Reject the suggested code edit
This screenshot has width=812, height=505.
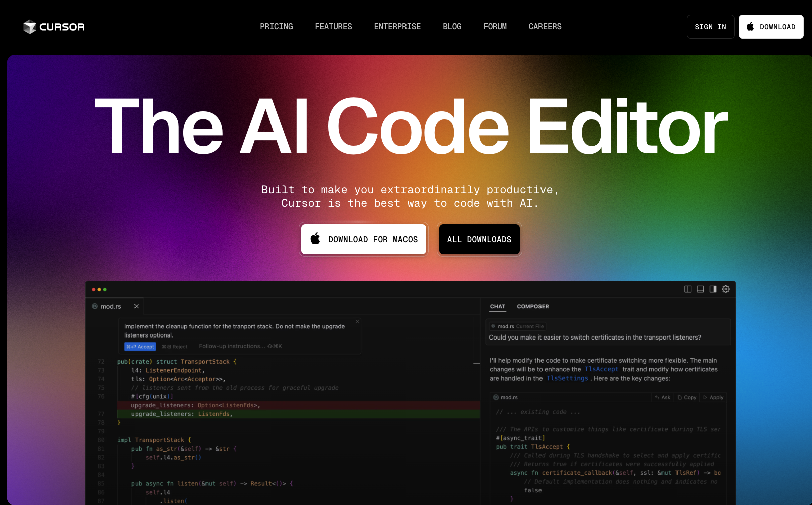pyautogui.click(x=174, y=347)
